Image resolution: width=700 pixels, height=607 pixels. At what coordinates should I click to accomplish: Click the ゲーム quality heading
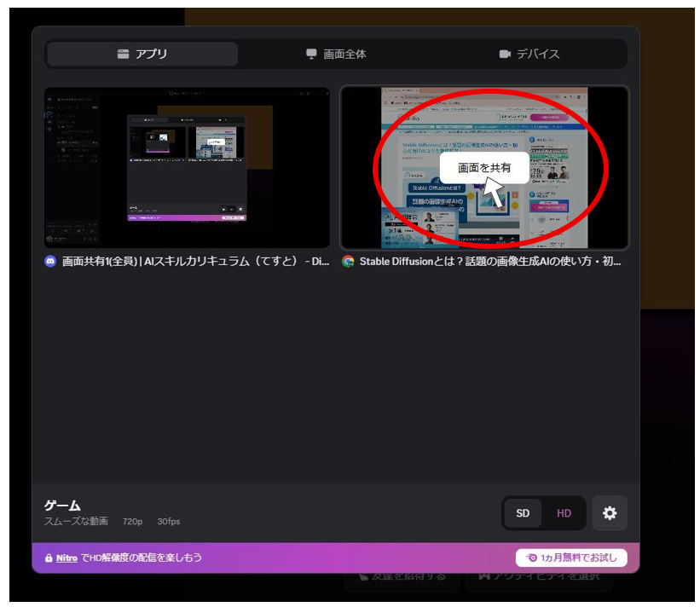pyautogui.click(x=62, y=506)
